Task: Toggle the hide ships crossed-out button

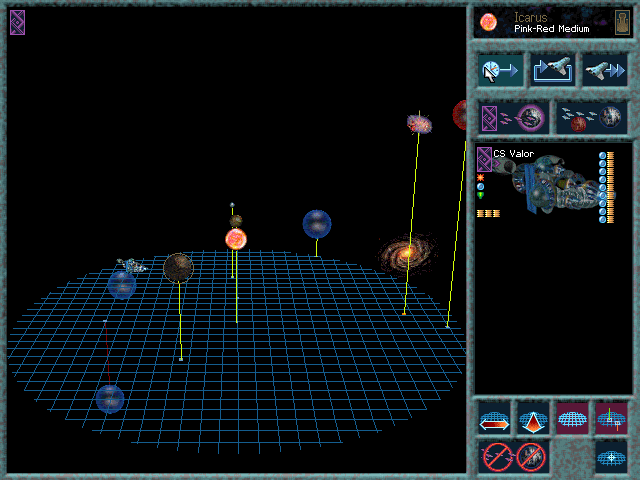Action: click(497, 457)
